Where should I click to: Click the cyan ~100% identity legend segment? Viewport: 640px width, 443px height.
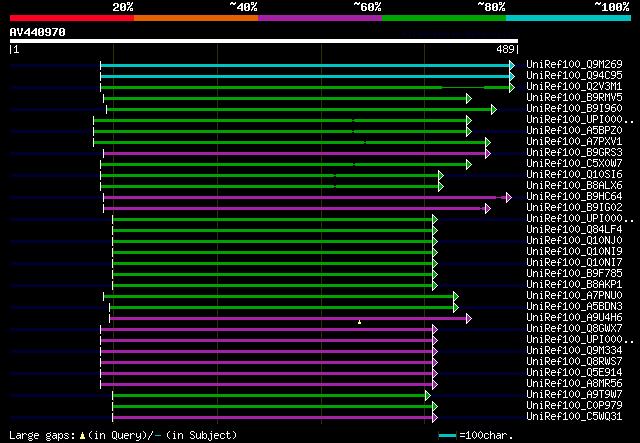(x=569, y=18)
